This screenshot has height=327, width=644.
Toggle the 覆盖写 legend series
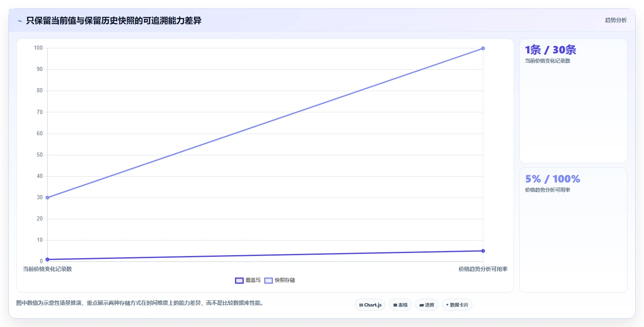pyautogui.click(x=248, y=280)
